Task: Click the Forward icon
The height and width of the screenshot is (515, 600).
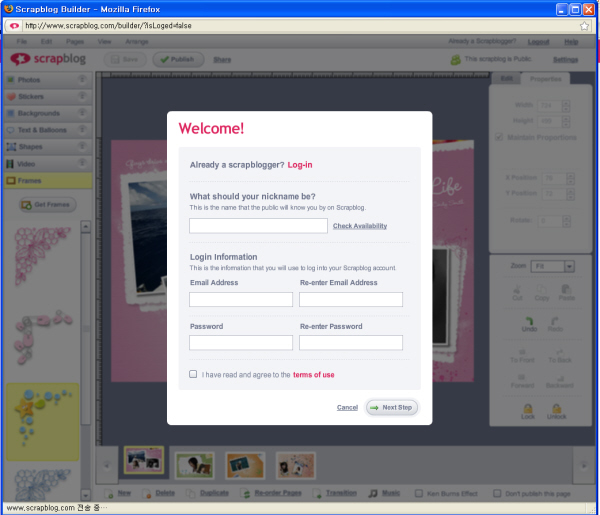Action: tap(522, 381)
